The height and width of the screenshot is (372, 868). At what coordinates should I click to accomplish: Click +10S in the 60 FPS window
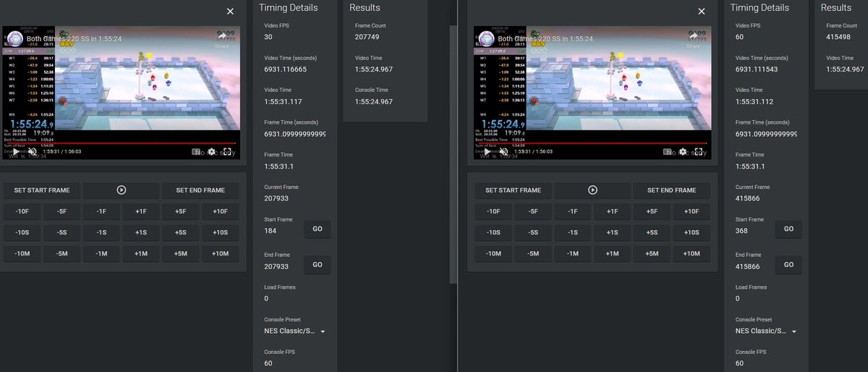point(692,232)
